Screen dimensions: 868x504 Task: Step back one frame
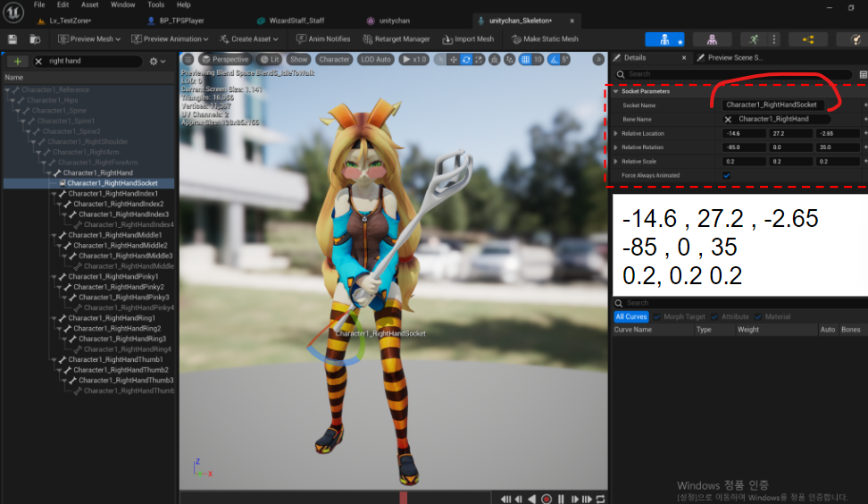[x=519, y=499]
